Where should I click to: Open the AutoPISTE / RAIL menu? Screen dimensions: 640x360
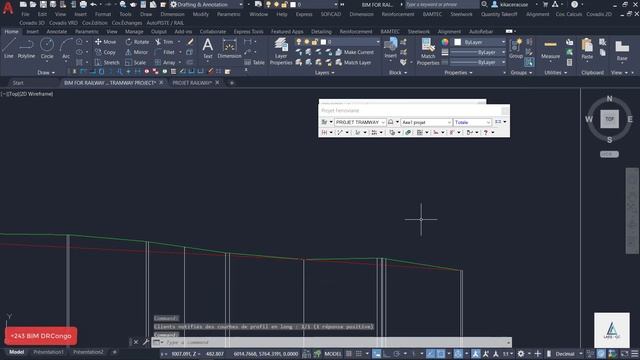(165, 23)
